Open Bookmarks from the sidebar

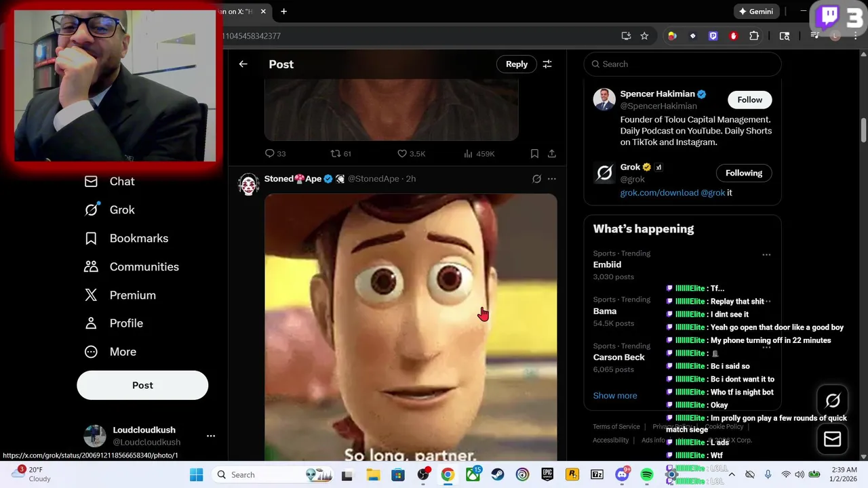pyautogui.click(x=126, y=239)
